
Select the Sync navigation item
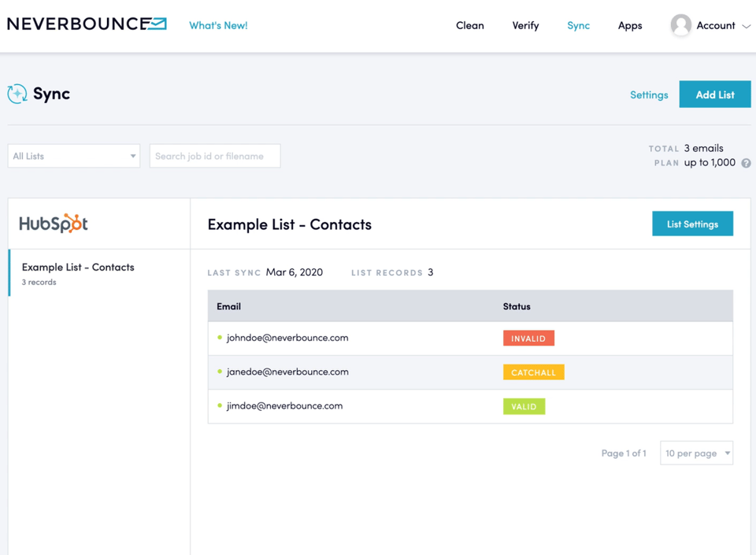pos(578,25)
